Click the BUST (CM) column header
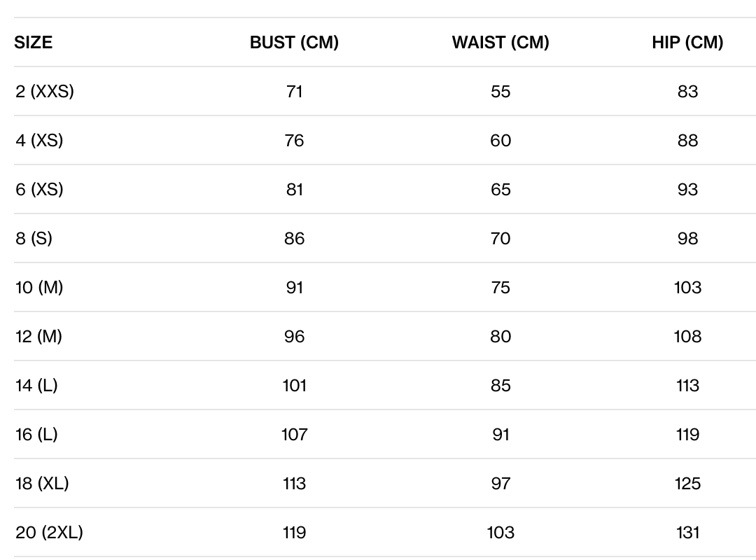756x560 pixels. pyautogui.click(x=294, y=43)
